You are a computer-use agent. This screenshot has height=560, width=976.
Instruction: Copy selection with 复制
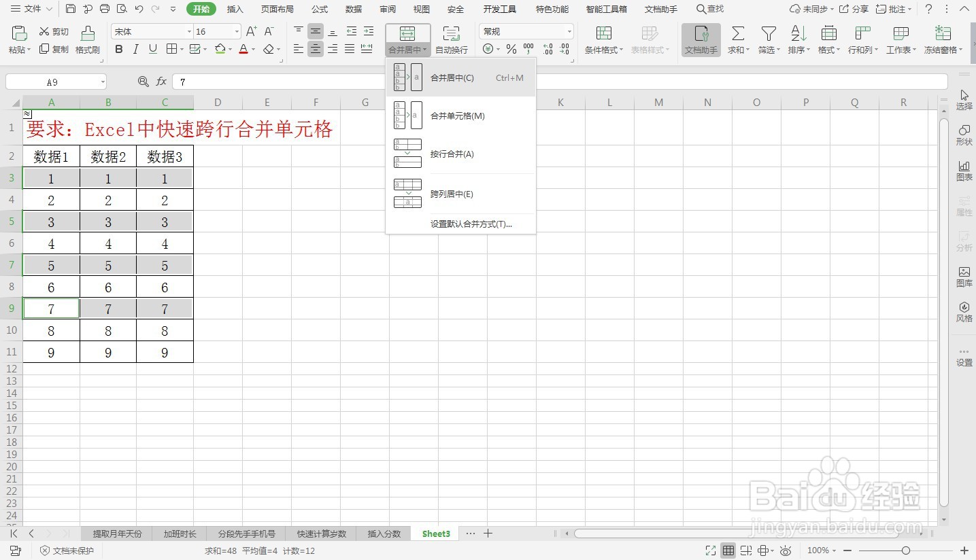coord(54,49)
